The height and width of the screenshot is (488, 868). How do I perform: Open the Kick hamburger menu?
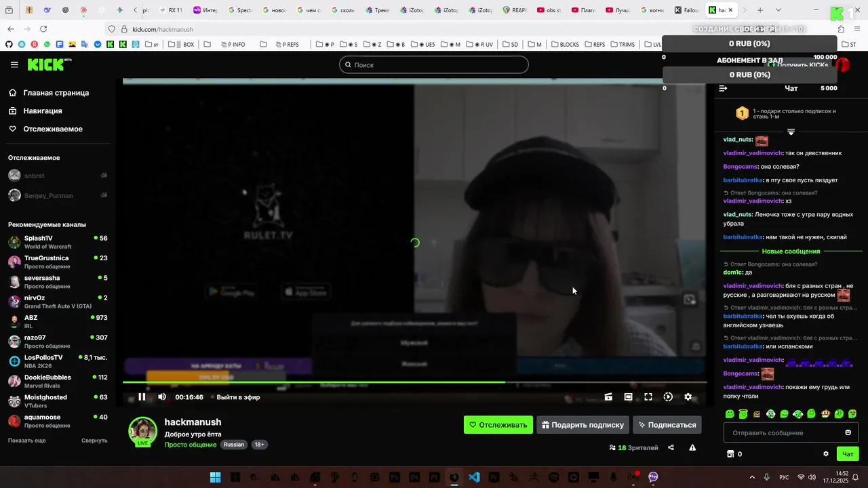click(x=14, y=64)
